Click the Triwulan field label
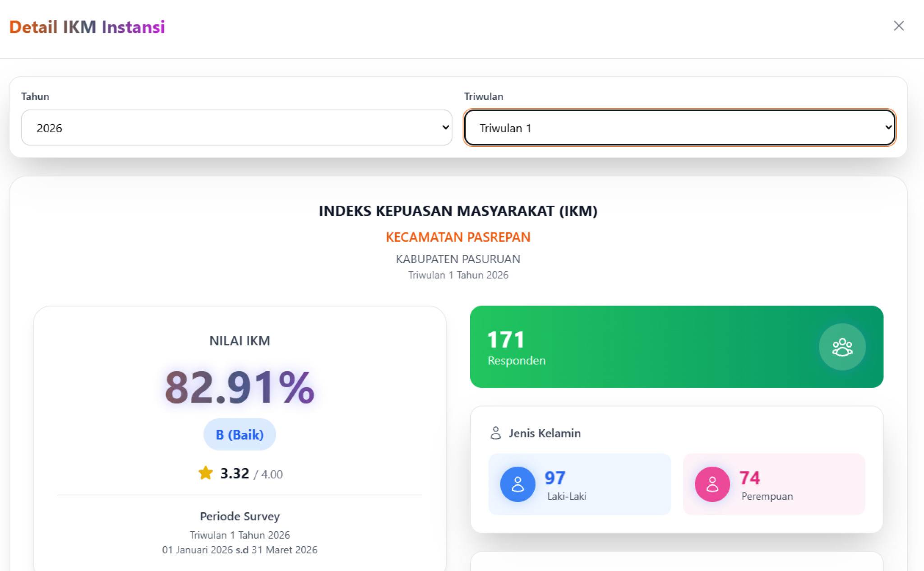This screenshot has height=571, width=924. 484,96
